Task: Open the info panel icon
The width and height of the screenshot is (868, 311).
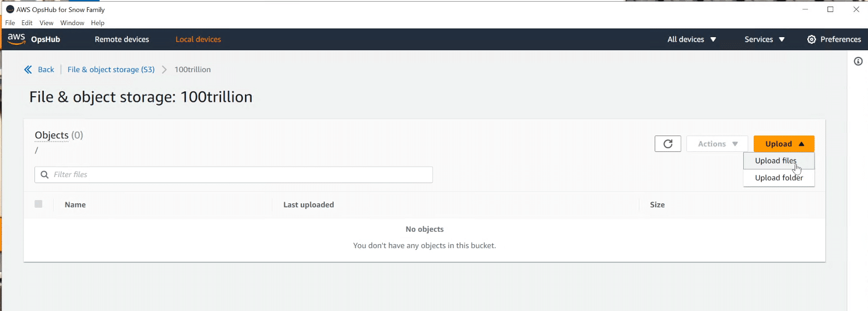Action: (858, 61)
